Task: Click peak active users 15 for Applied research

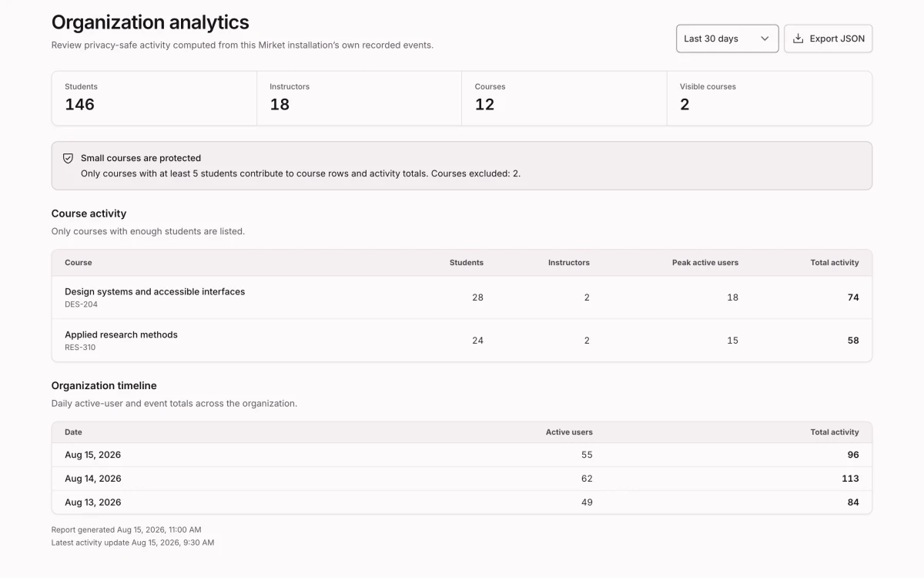Action: point(732,341)
